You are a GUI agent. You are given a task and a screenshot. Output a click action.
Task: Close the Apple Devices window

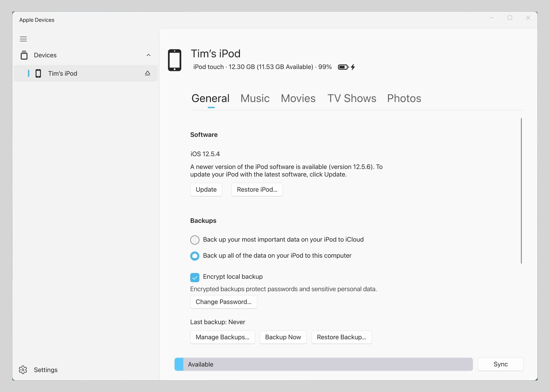point(528,18)
